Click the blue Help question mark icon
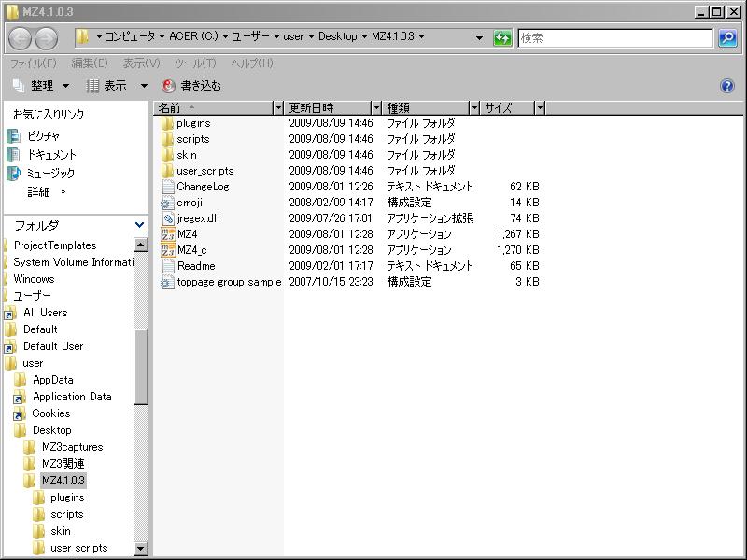 click(727, 86)
